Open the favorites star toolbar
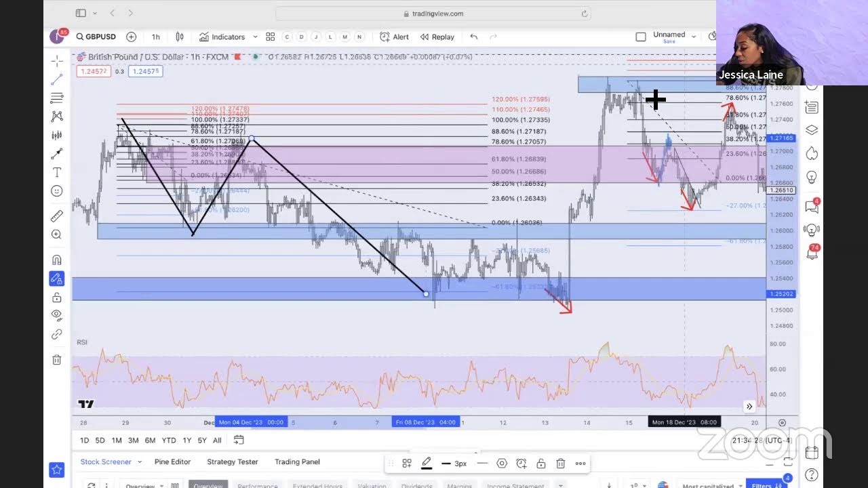This screenshot has height=488, width=868. point(57,469)
